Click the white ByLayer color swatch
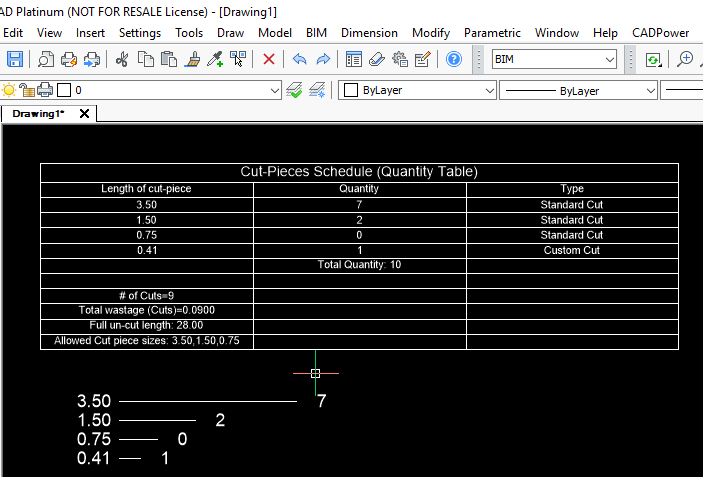This screenshot has height=477, width=703. coord(351,91)
